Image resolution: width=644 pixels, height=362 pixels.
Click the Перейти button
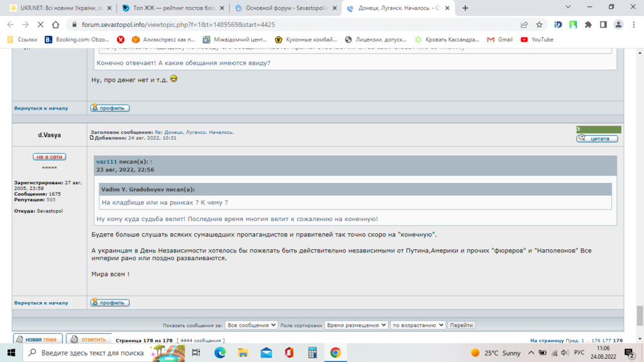(x=461, y=325)
